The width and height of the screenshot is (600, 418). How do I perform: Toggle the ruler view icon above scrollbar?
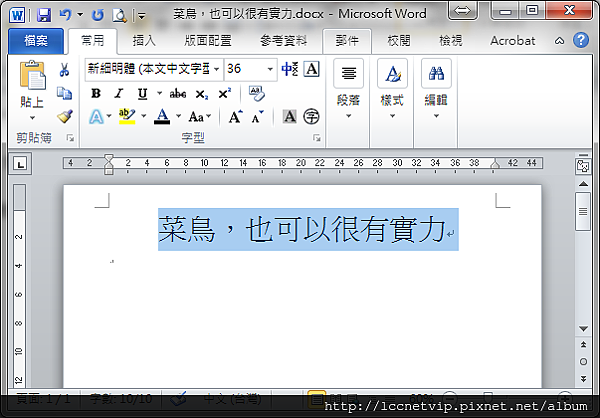583,166
